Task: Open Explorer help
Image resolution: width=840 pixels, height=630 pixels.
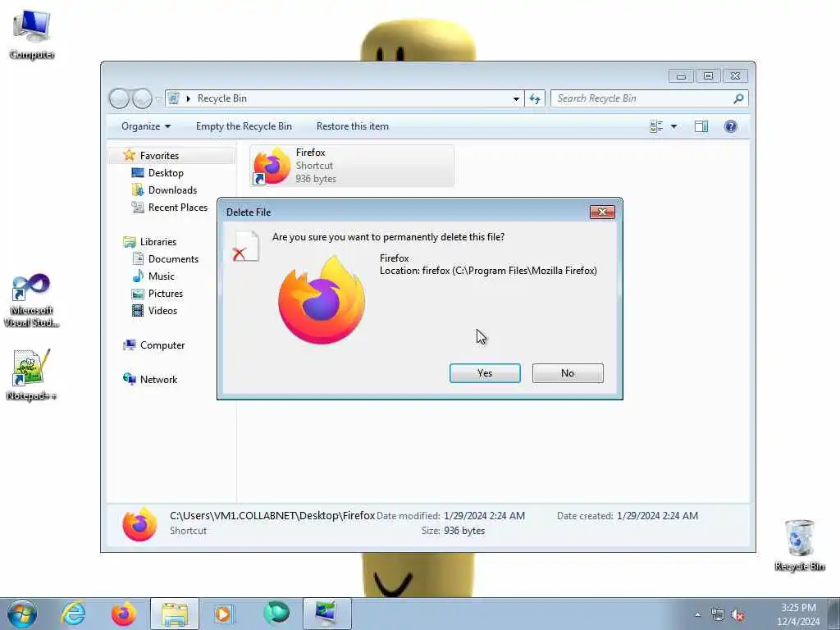Action: 731,126
